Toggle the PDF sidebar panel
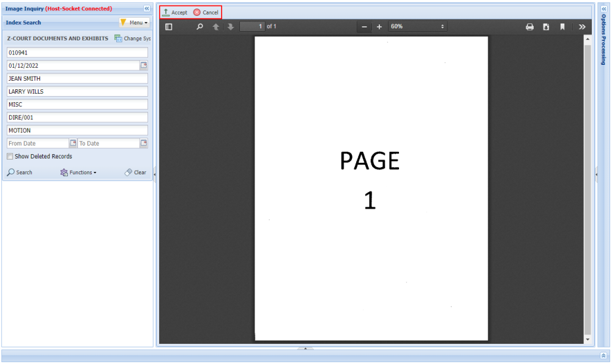 [x=168, y=27]
